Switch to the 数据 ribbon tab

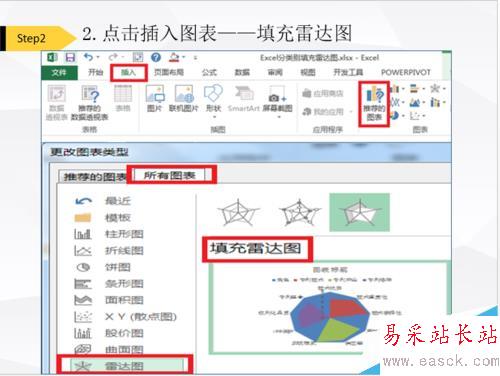point(242,72)
